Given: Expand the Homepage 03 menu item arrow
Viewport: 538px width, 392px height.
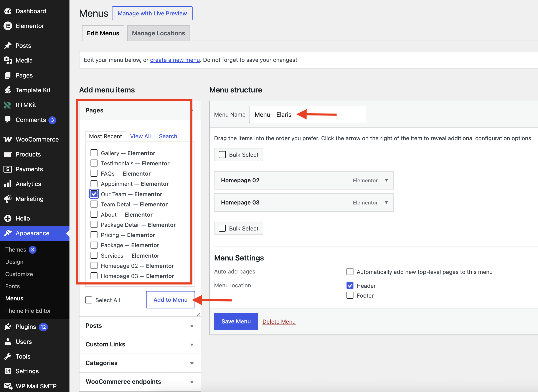Looking at the screenshot, I should click(386, 203).
